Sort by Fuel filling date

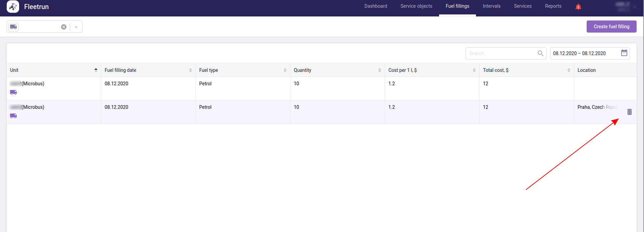pyautogui.click(x=190, y=70)
